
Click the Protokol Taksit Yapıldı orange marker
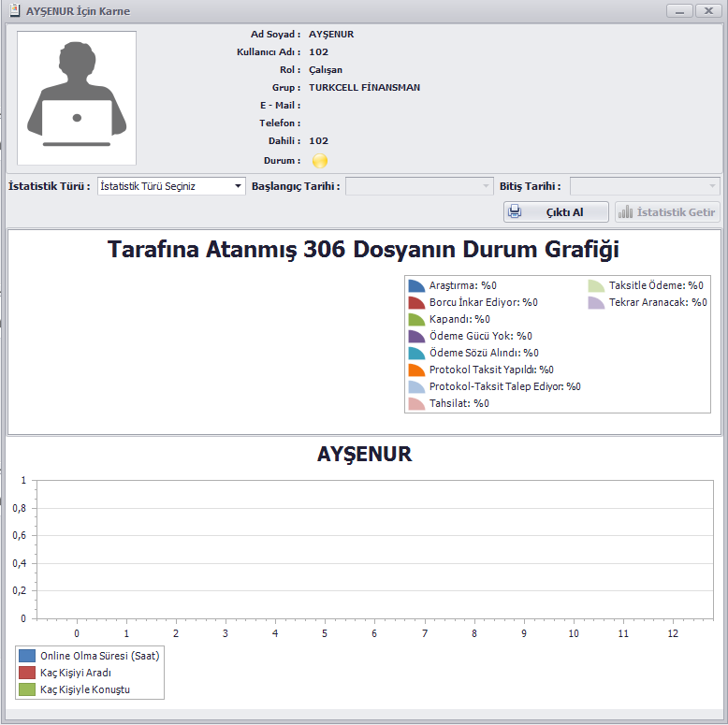point(416,370)
